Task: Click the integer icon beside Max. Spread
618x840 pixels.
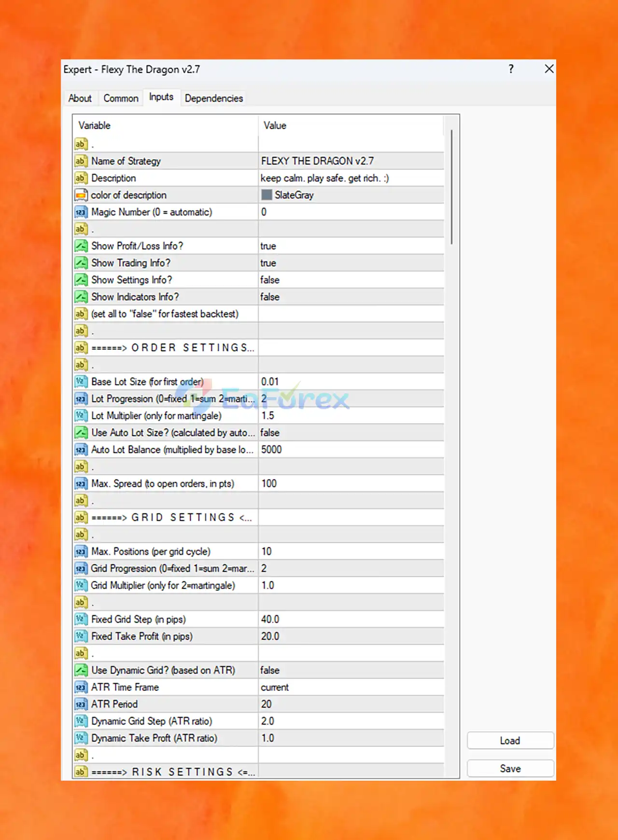Action: (81, 483)
